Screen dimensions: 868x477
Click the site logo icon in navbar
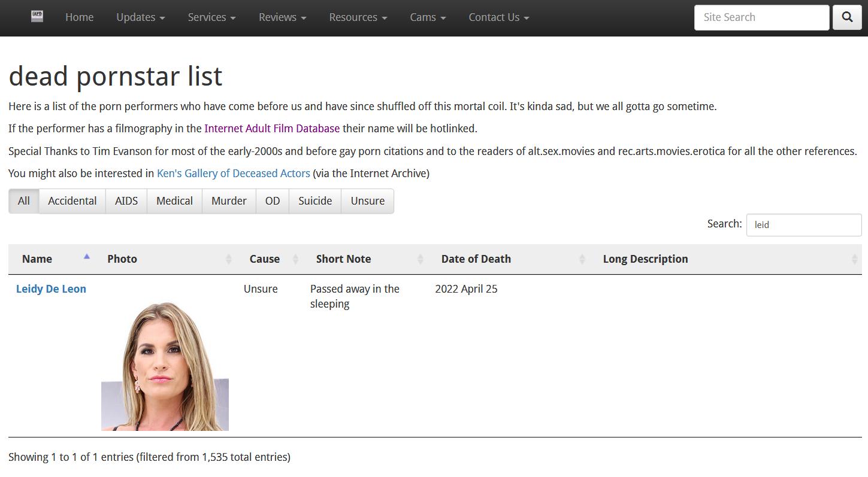[x=37, y=17]
